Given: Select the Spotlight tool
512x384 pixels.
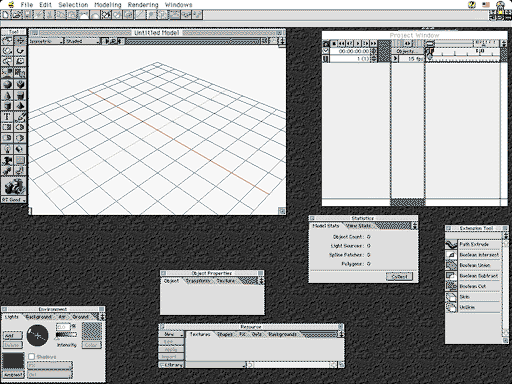Looking at the screenshot, I should [x=20, y=149].
